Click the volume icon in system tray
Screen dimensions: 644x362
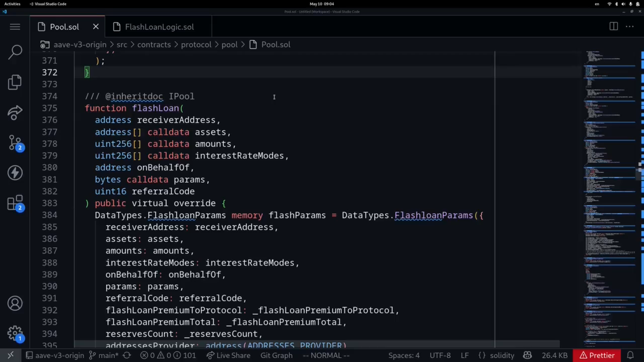(x=623, y=4)
